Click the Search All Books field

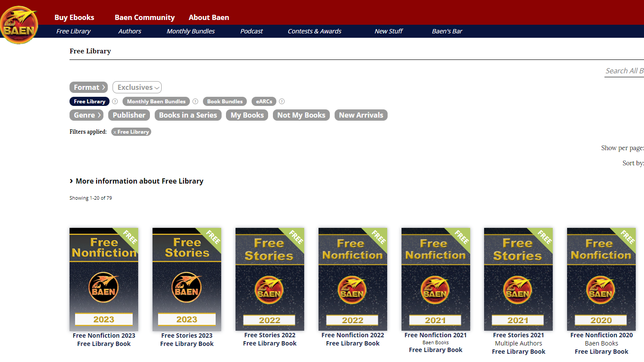[x=624, y=71]
